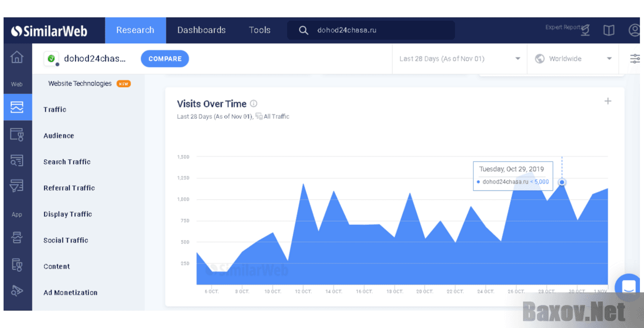Image resolution: width=644 pixels, height=328 pixels.
Task: Go to Referral Traffic section
Action: (x=69, y=188)
